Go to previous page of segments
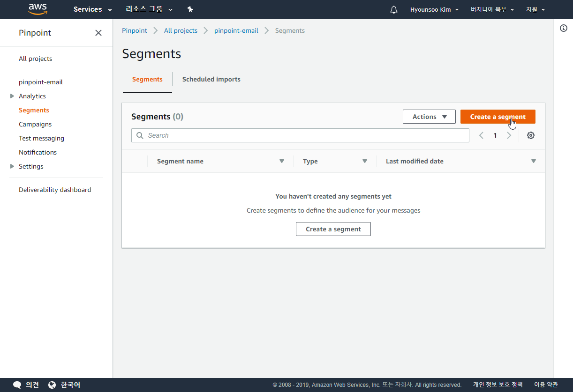Viewport: 573px width, 392px height. click(481, 135)
